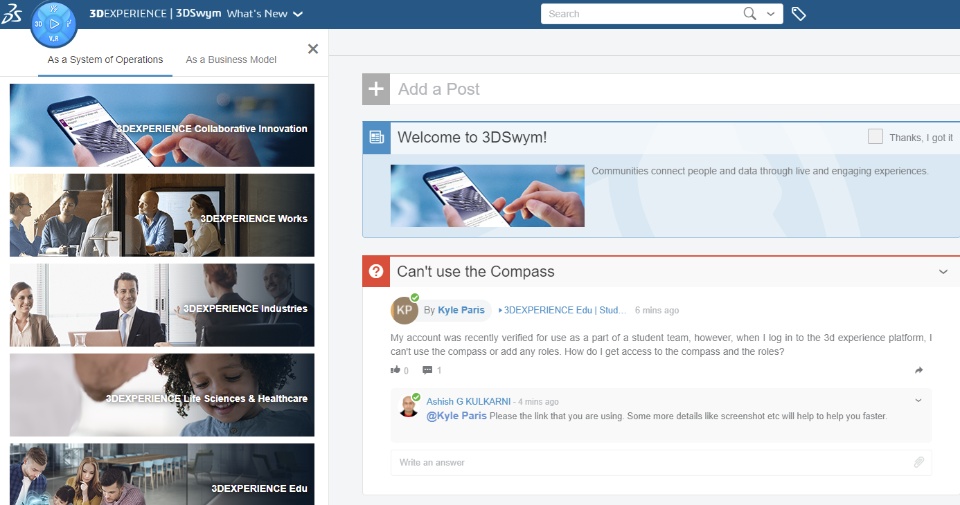This screenshot has width=960, height=505.
Task: Open 3DEXPERIENCE Industries tile
Action: tap(162, 305)
